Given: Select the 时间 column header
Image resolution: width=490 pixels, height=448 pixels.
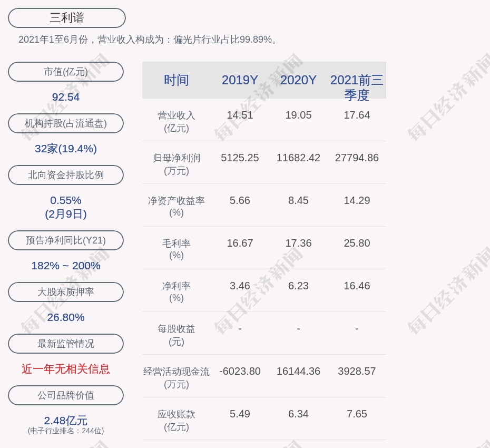Looking at the screenshot, I should click(177, 80).
